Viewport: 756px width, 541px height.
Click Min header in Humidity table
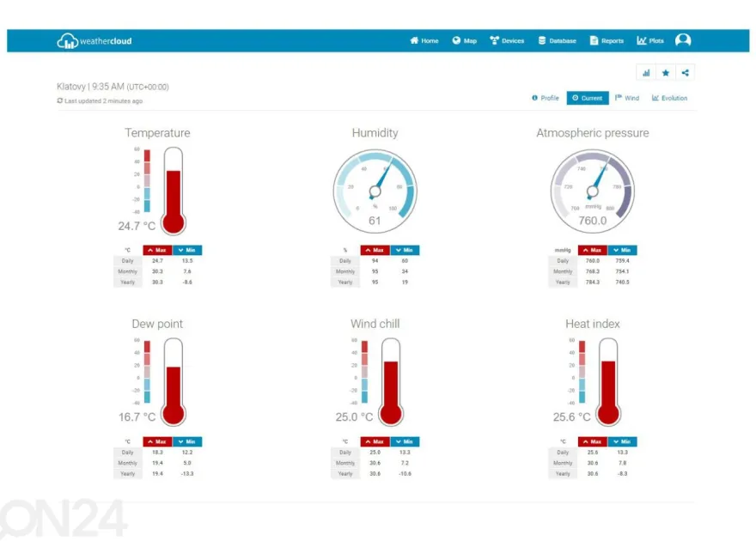[405, 250]
